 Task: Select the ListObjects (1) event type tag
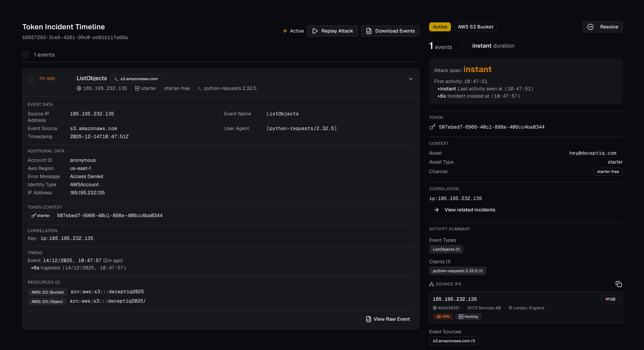click(x=446, y=249)
